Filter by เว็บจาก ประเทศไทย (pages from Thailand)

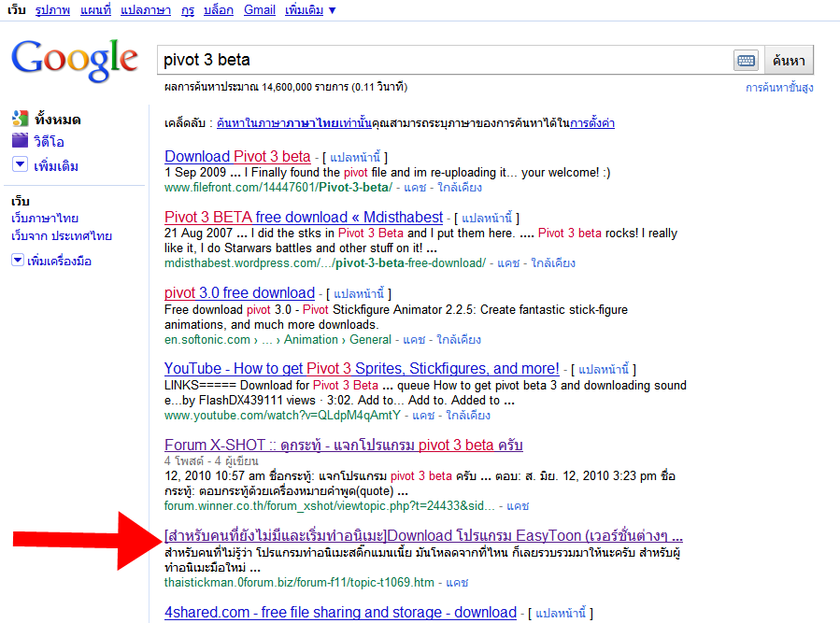point(62,235)
